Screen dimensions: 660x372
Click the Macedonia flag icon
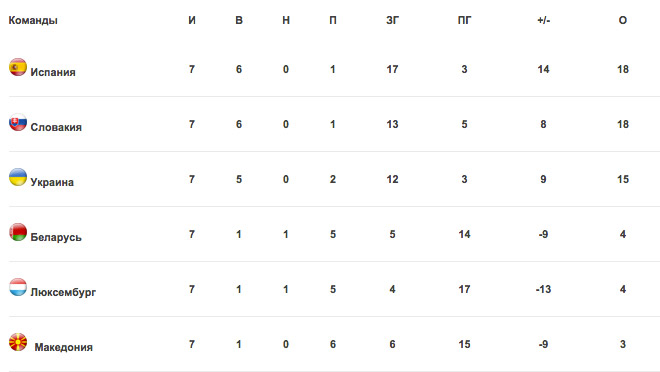click(x=18, y=342)
